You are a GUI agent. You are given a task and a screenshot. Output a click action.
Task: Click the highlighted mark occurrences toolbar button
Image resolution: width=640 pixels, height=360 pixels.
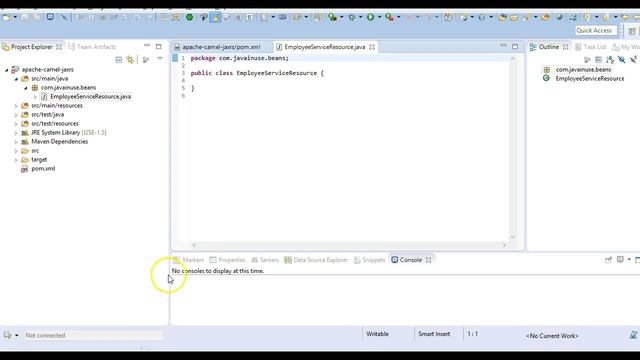coord(216,18)
